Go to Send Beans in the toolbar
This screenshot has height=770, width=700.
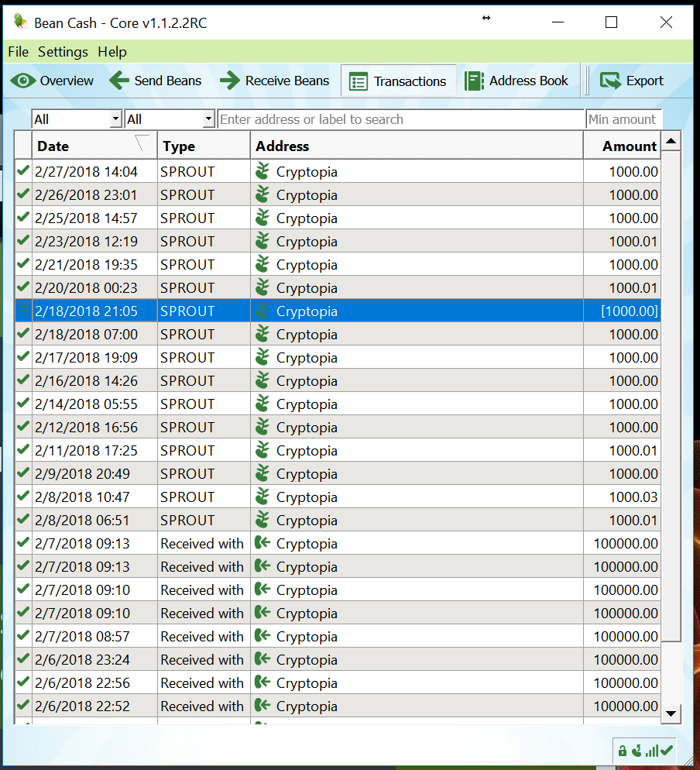click(x=155, y=81)
